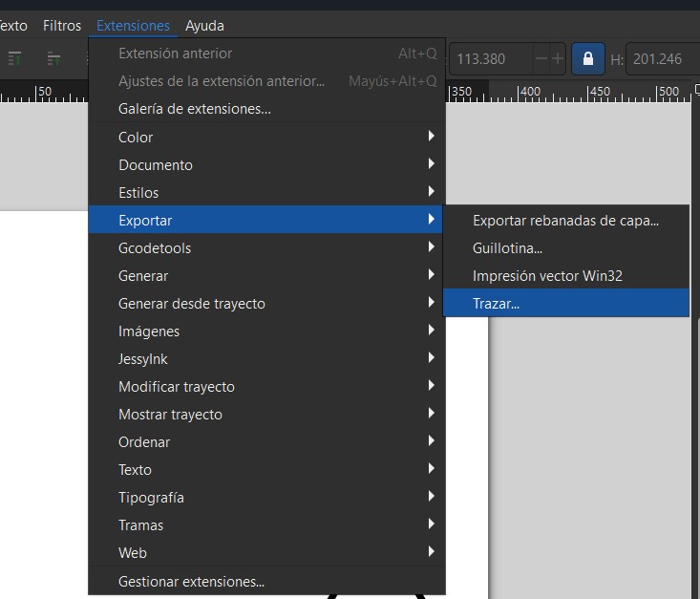Viewport: 700px width, 599px height.
Task: Choose Impresión vector Win32
Action: pyautogui.click(x=566, y=275)
